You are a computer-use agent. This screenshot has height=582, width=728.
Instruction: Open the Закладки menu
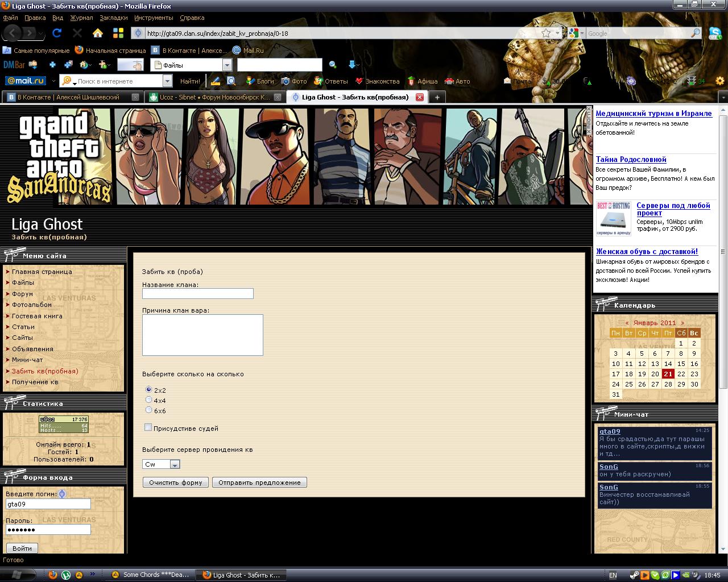(113, 18)
